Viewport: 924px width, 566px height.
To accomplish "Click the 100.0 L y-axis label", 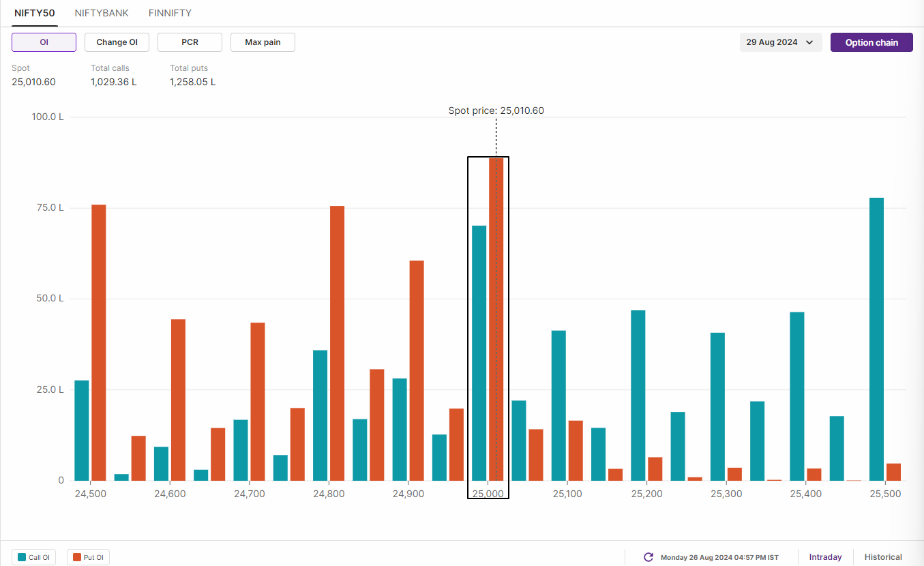I will click(x=48, y=117).
